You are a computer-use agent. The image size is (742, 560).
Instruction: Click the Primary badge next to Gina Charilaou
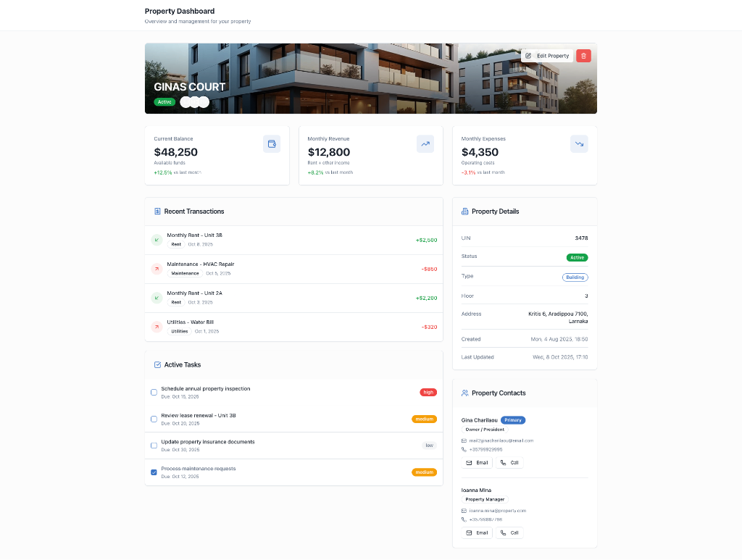tap(513, 420)
